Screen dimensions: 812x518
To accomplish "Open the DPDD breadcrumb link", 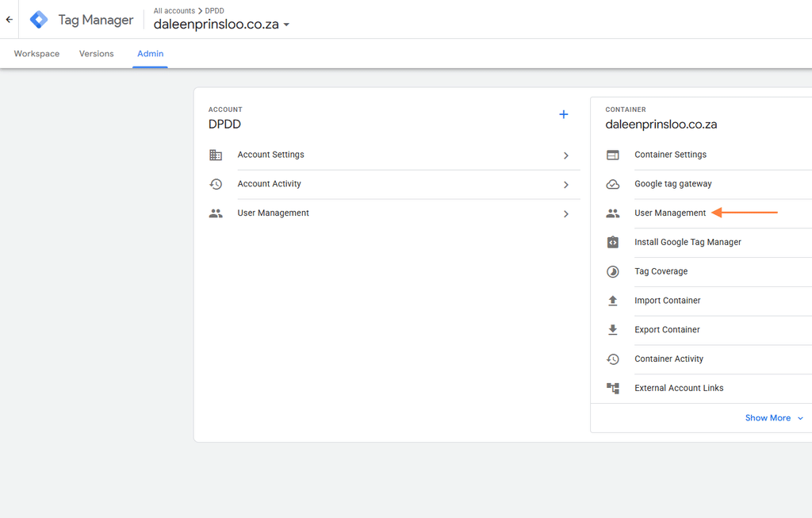I will (214, 11).
